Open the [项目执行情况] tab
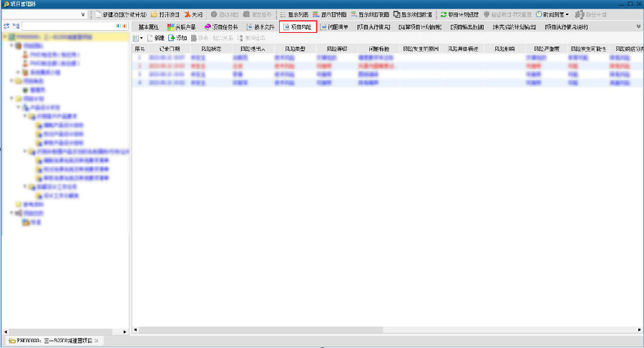The width and height of the screenshot is (644, 348). coord(374,27)
